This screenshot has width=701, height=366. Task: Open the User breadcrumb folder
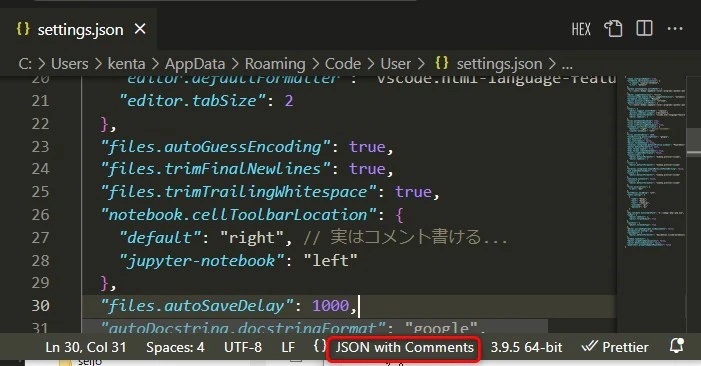396,64
